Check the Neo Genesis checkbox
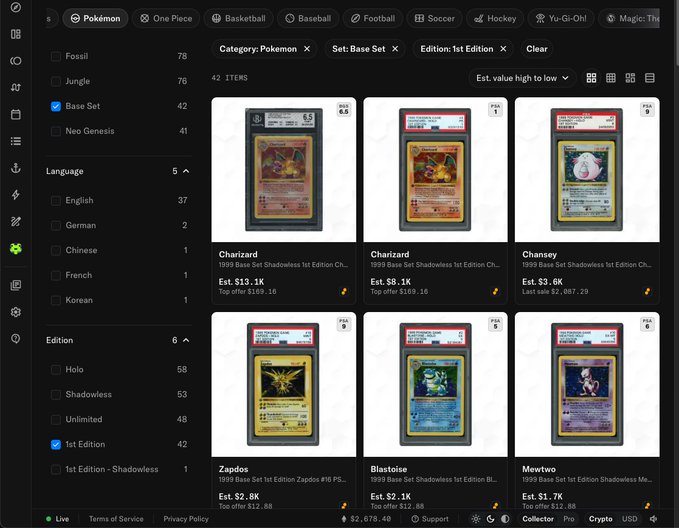679x528 pixels. coord(55,131)
